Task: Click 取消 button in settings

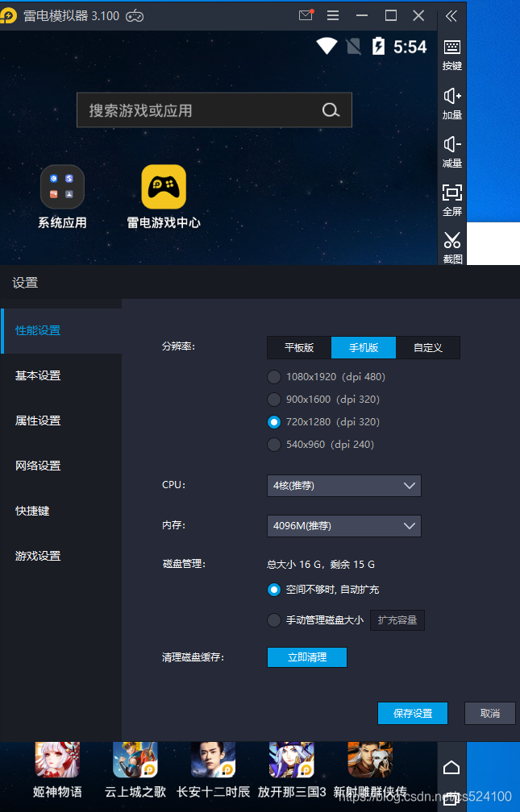Action: [490, 713]
